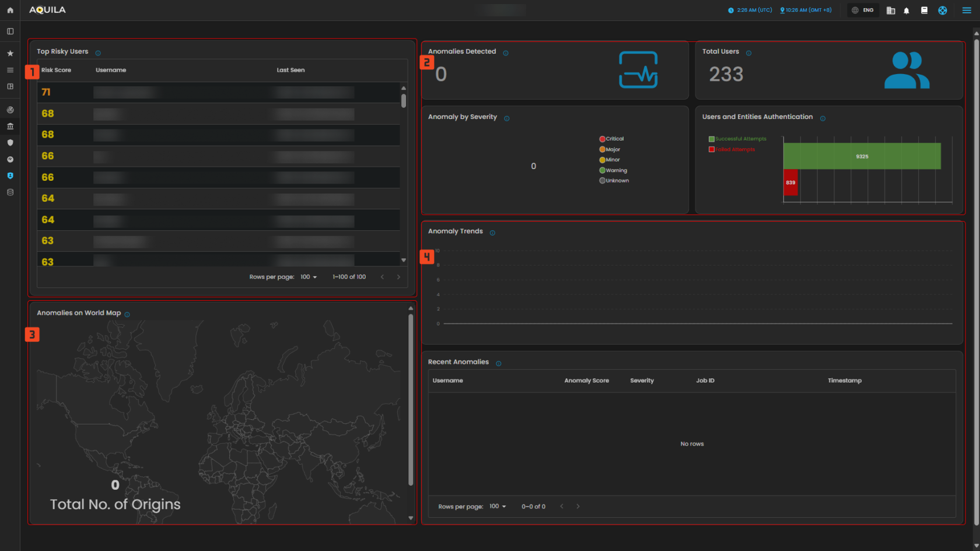
Task: Open Rows per page dropdown in Recent Anomalies
Action: [x=498, y=506]
